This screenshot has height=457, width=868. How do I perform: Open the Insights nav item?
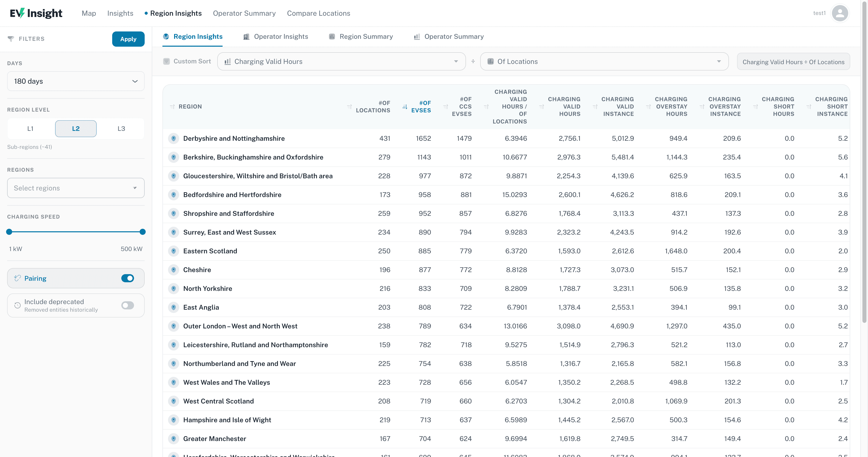(120, 13)
